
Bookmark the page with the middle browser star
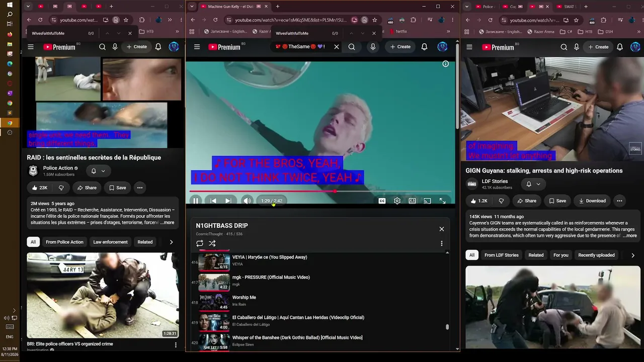[x=374, y=20]
